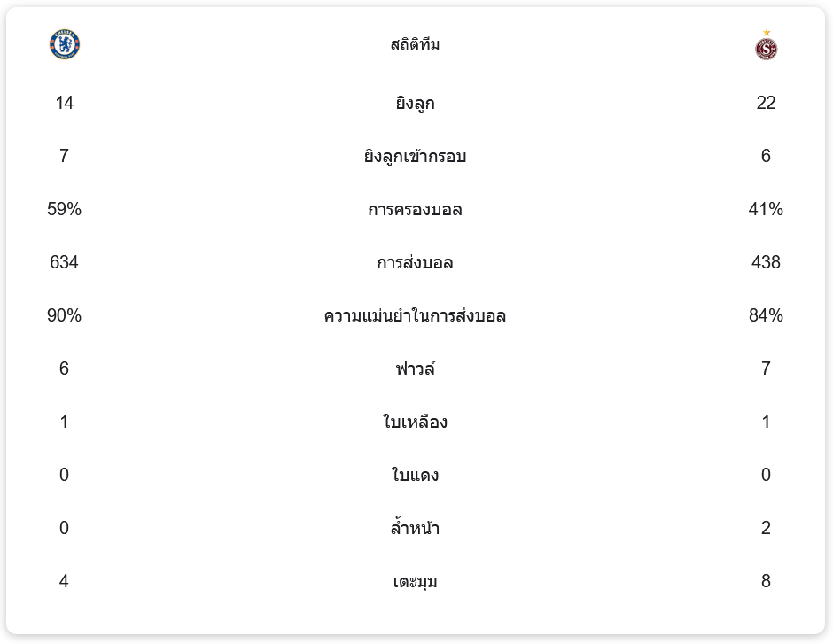Click the Chelsea club crest

click(x=65, y=44)
